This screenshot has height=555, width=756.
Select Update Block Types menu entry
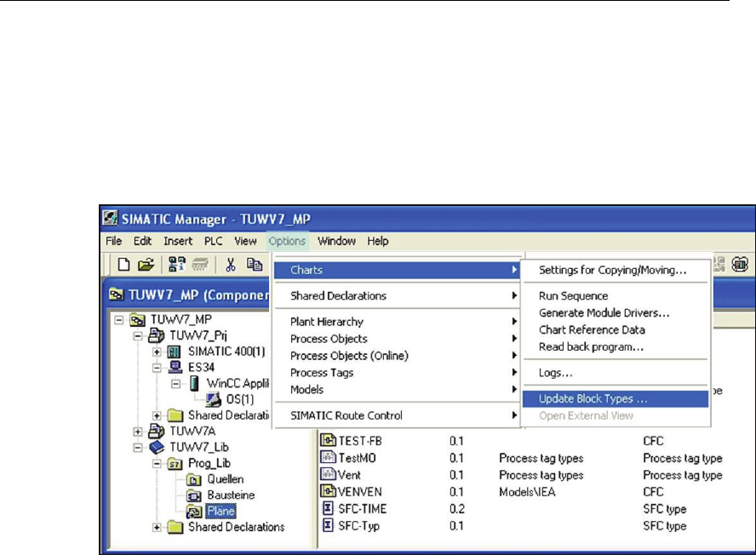pyautogui.click(x=616, y=398)
